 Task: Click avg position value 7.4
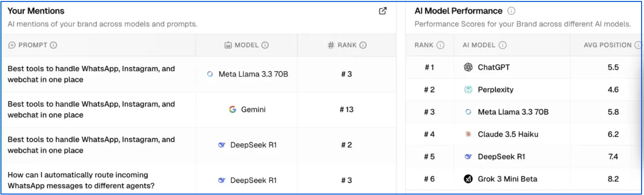coord(613,156)
